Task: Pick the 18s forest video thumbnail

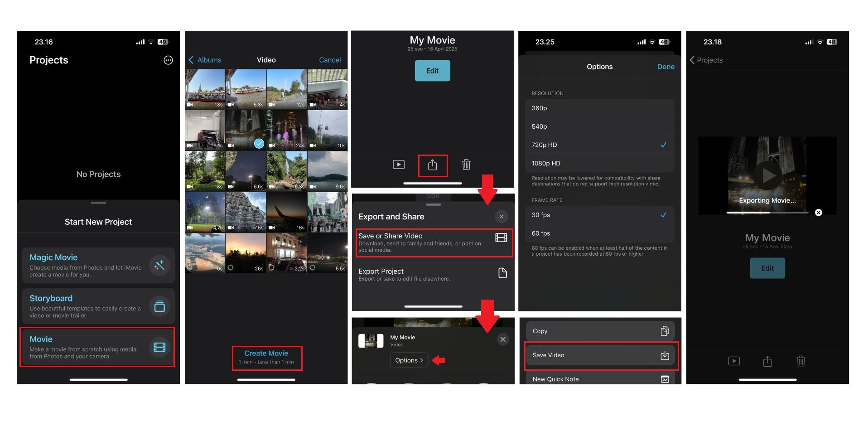Action: tap(205, 171)
